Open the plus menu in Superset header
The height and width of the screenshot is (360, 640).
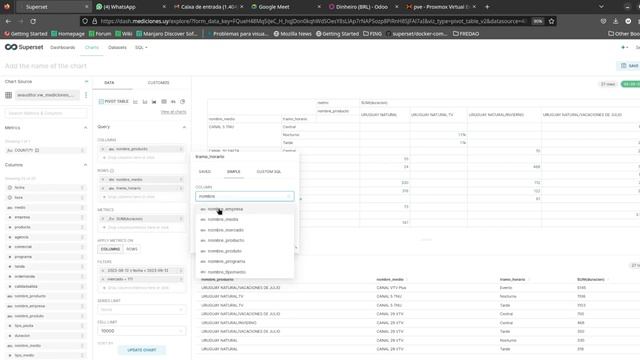[624, 47]
